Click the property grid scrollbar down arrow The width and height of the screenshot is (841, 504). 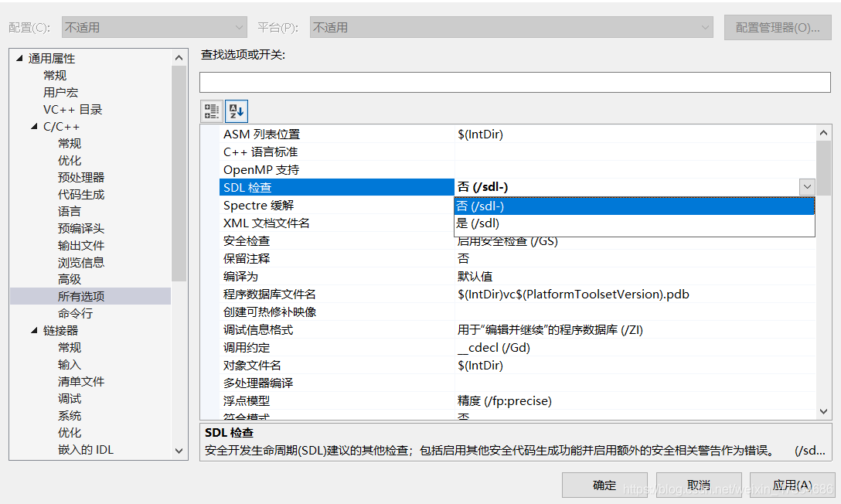[824, 413]
